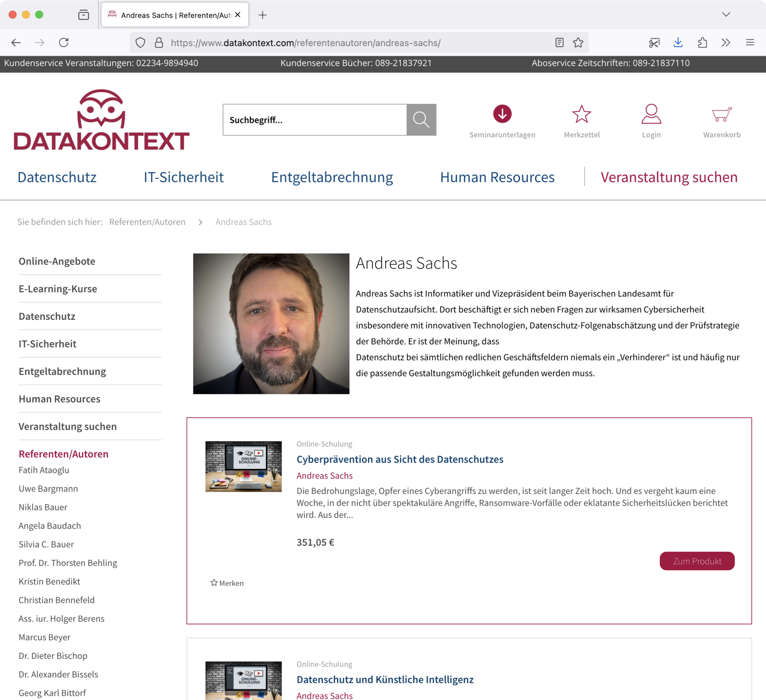This screenshot has height=700, width=766.
Task: Open the Merkzettel star icon
Action: (581, 114)
